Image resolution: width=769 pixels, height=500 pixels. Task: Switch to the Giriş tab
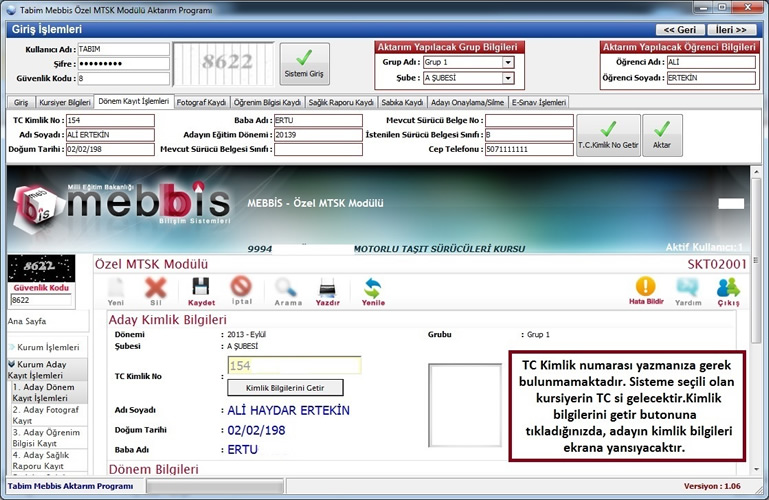coord(21,102)
